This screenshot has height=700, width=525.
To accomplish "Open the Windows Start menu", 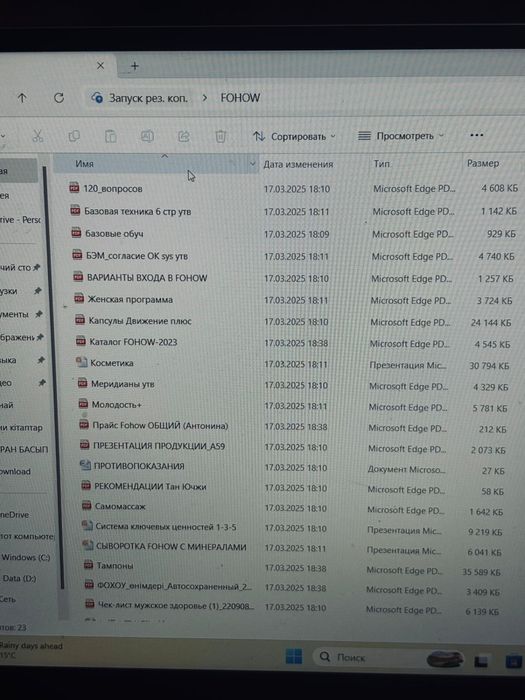I will point(294,656).
